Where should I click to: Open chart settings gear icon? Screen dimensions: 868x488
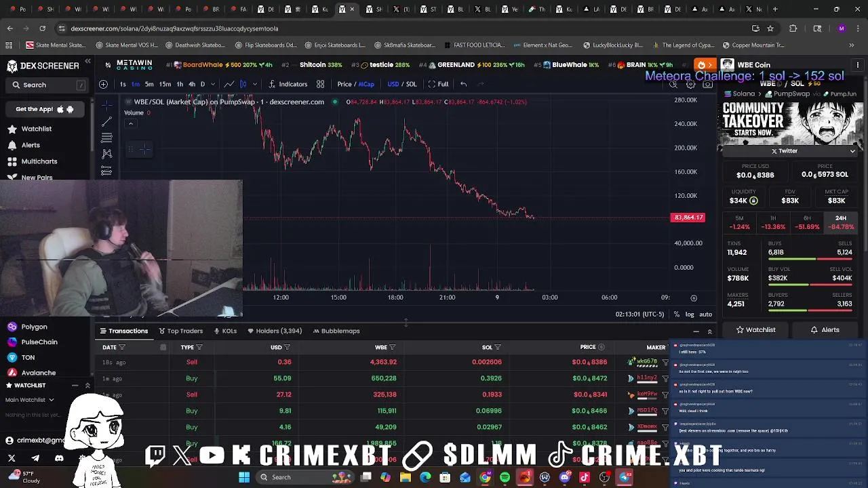tap(690, 84)
